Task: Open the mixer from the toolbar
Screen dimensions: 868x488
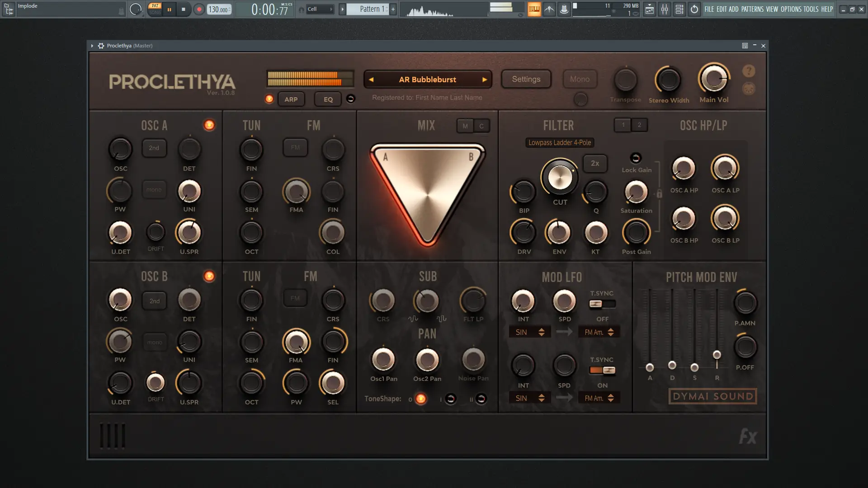Action: point(664,9)
